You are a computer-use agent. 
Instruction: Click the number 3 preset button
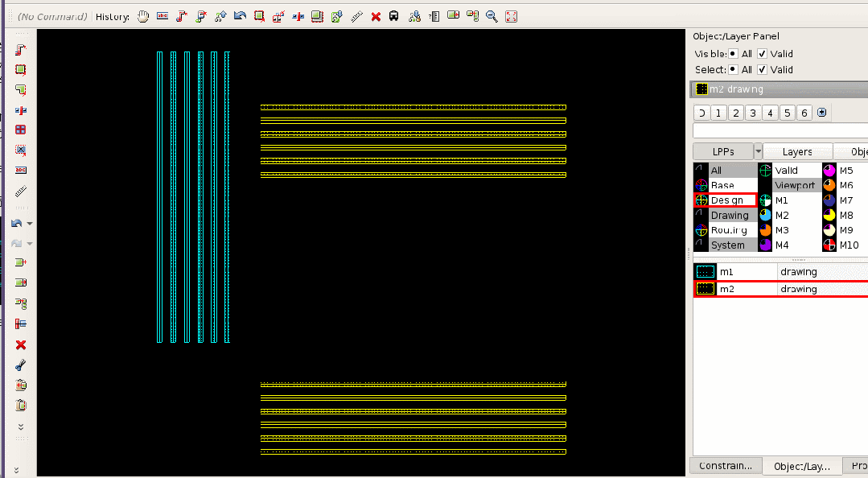point(753,113)
